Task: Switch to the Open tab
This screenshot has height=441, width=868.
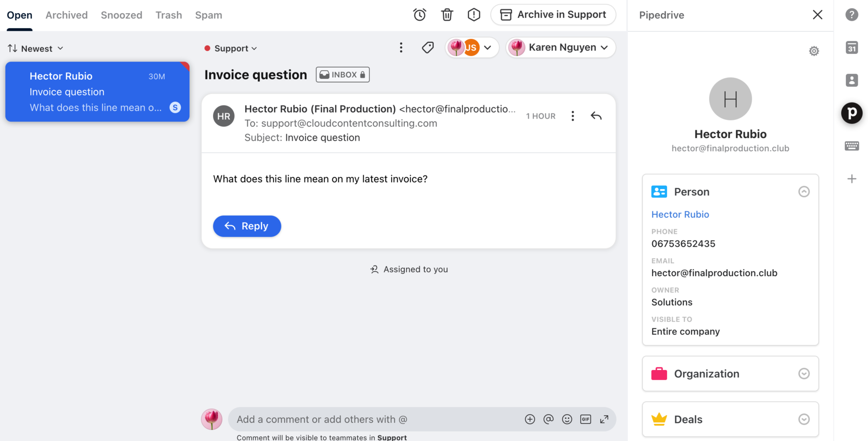Action: (x=19, y=15)
